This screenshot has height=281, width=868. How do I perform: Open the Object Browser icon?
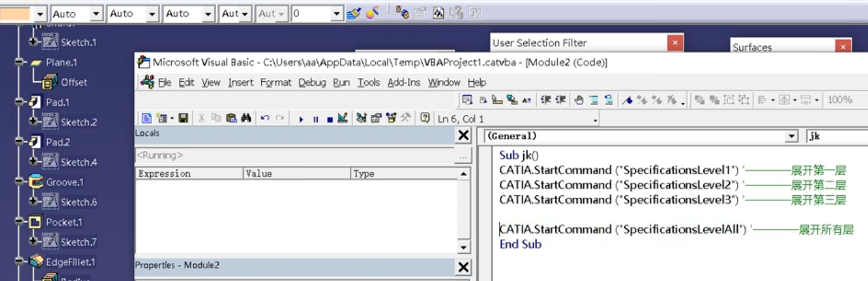[x=391, y=118]
